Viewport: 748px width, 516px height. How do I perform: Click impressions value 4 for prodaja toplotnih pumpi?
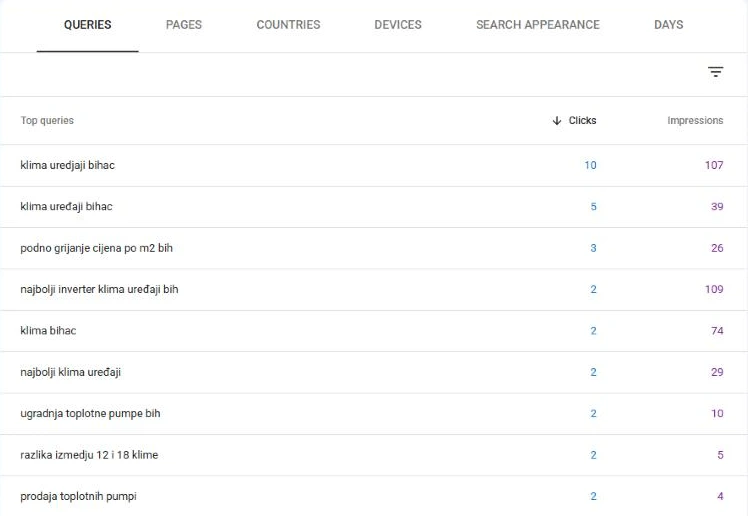point(720,496)
